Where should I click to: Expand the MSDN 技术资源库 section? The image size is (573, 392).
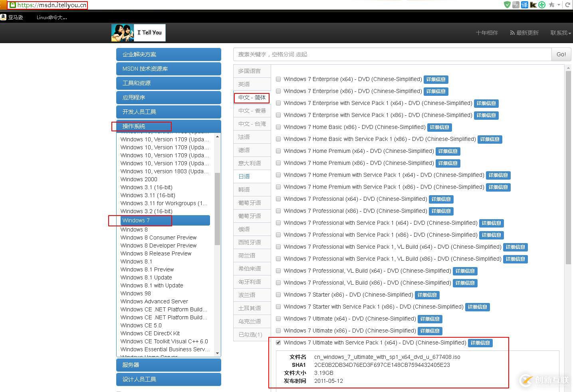pyautogui.click(x=169, y=69)
